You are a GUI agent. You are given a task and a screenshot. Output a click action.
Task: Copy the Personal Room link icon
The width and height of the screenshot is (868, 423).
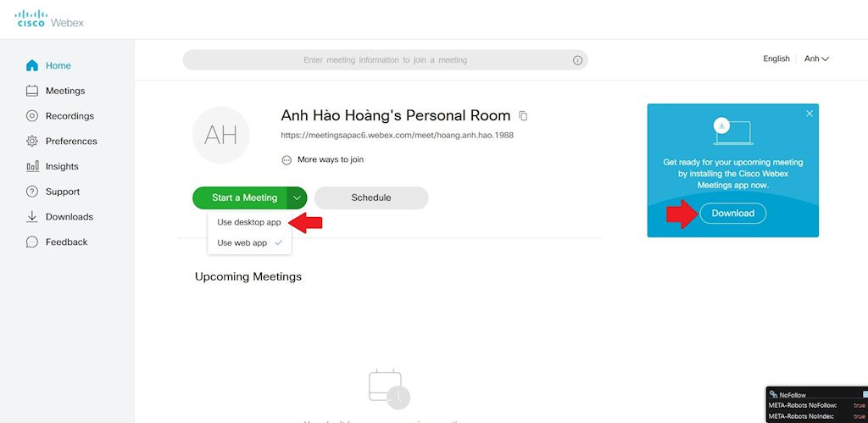point(523,116)
